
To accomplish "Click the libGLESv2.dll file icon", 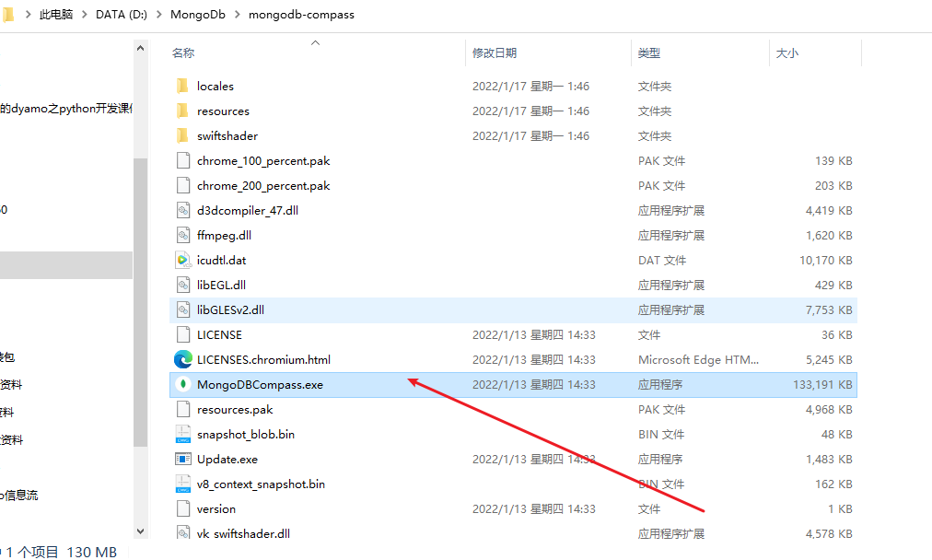I will (x=183, y=310).
